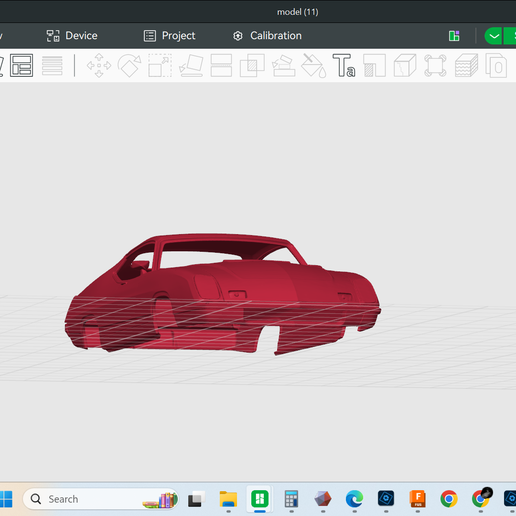Open Calculator from the taskbar
The width and height of the screenshot is (516, 516).
[291, 499]
